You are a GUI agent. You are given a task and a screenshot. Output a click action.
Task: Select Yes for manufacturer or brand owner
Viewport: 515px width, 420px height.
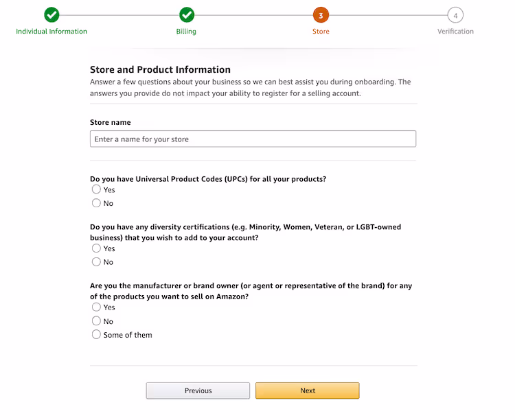tap(96, 307)
